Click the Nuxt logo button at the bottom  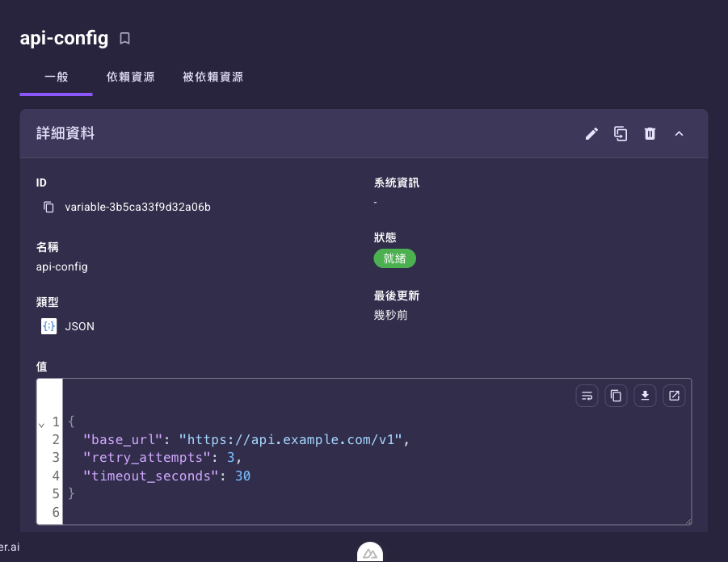pos(370,552)
